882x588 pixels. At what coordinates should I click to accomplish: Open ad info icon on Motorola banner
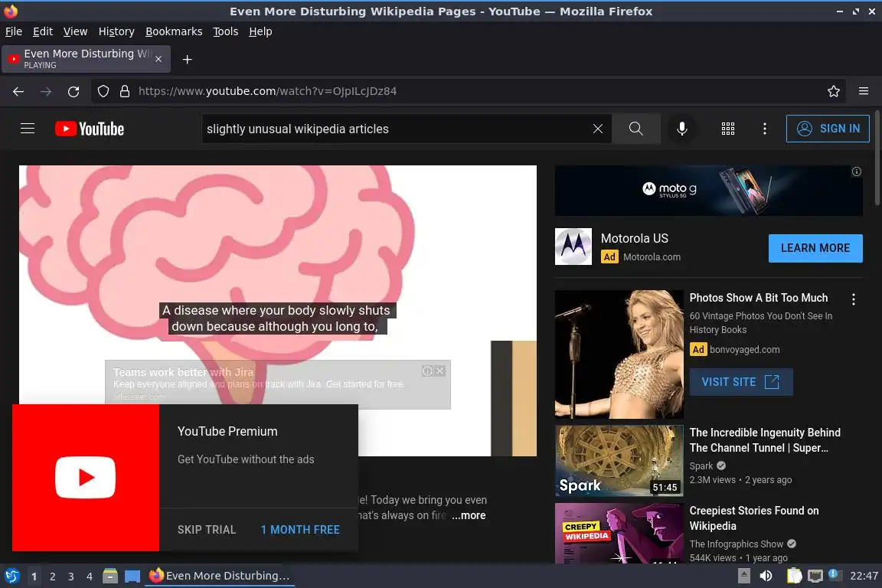(x=856, y=171)
